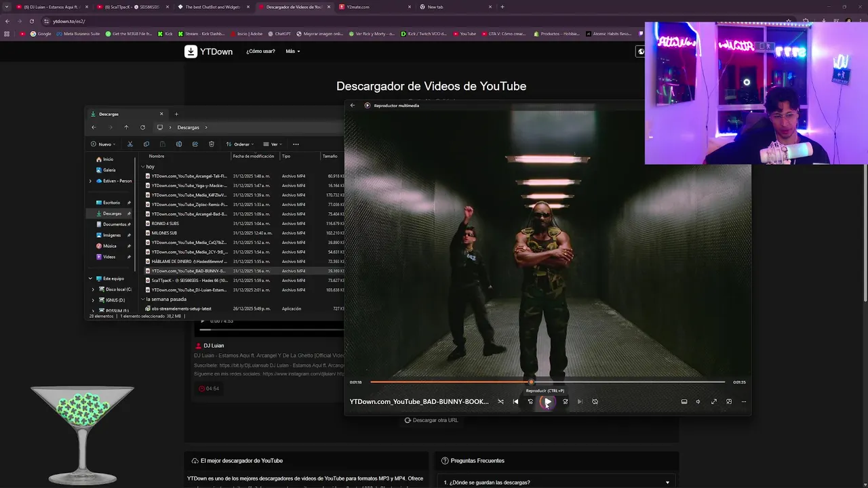Click the Descargas breadcrumb in the address bar
The width and height of the screenshot is (868, 488).
(x=189, y=127)
